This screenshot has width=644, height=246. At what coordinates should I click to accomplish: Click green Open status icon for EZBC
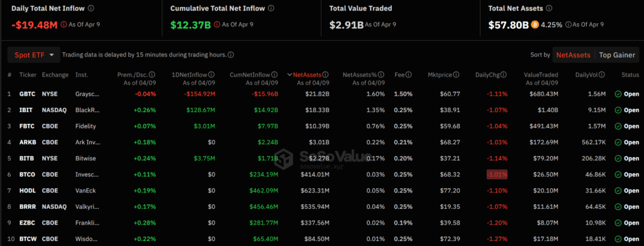point(618,223)
